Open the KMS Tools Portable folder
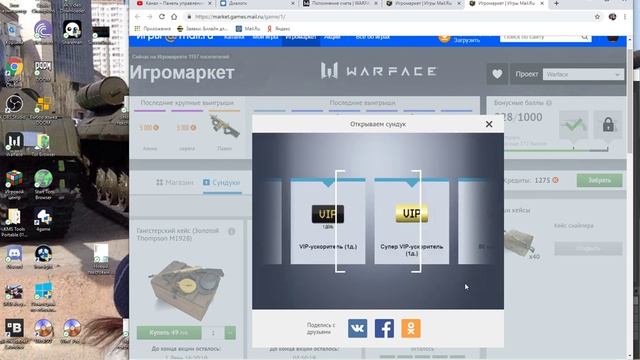 pyautogui.click(x=13, y=222)
